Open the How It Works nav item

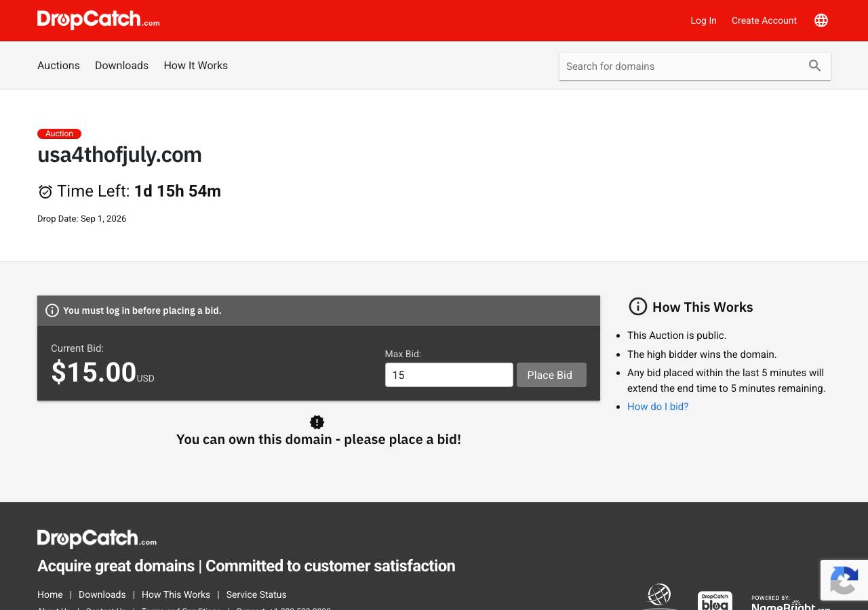click(195, 66)
